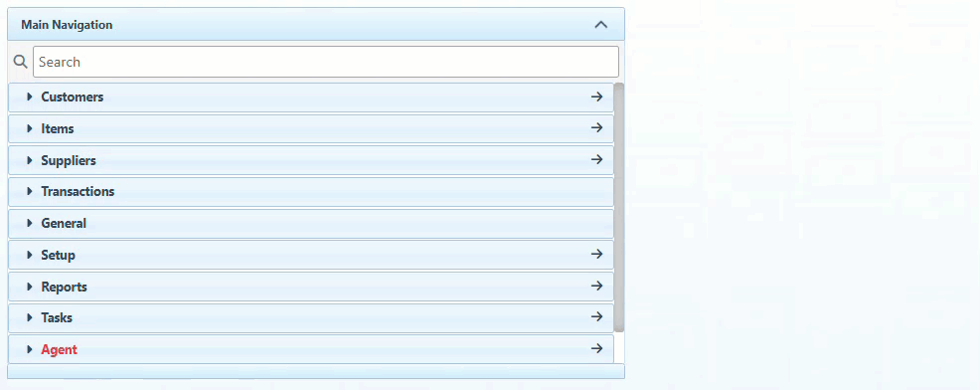Open the Tasks arrow icon
This screenshot has height=390, width=980.
point(597,317)
